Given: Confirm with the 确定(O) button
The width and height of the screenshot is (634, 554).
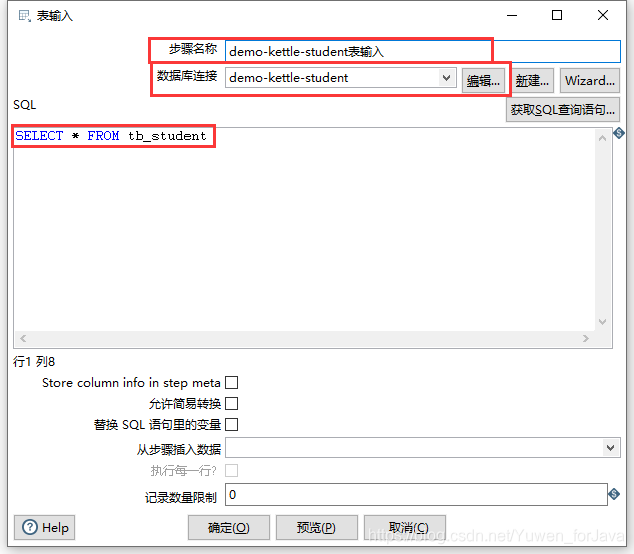Looking at the screenshot, I should [229, 527].
